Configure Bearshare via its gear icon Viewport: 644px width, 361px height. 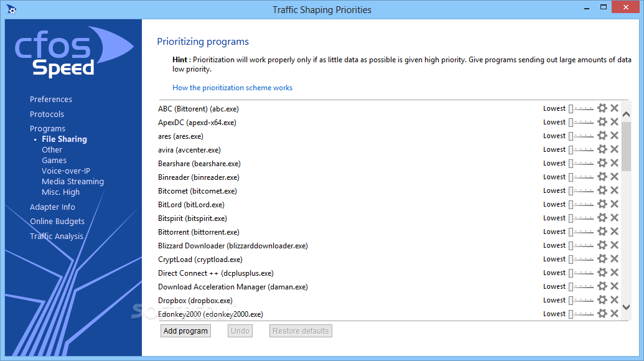[602, 162]
